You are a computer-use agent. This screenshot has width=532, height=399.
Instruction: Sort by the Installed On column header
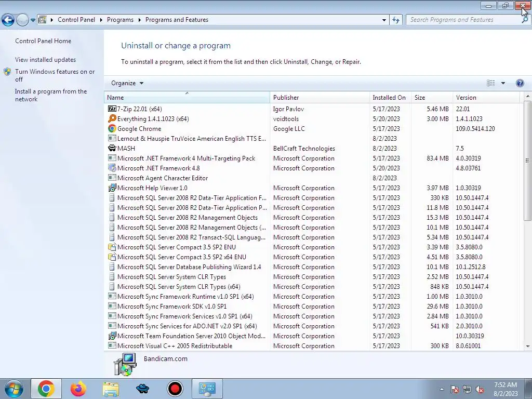tap(391, 97)
